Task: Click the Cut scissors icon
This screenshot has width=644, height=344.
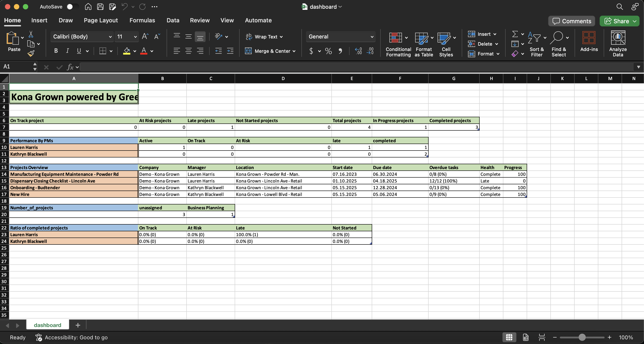Action: pyautogui.click(x=31, y=34)
